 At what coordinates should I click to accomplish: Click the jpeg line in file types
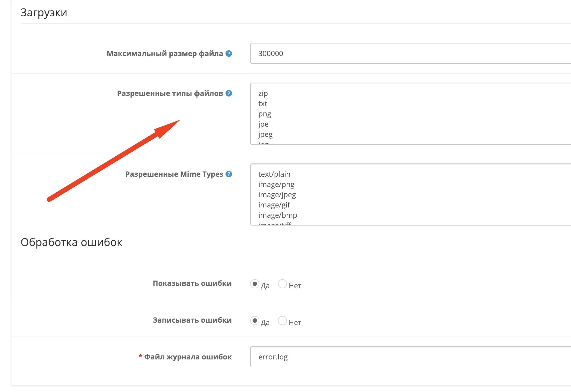point(265,134)
